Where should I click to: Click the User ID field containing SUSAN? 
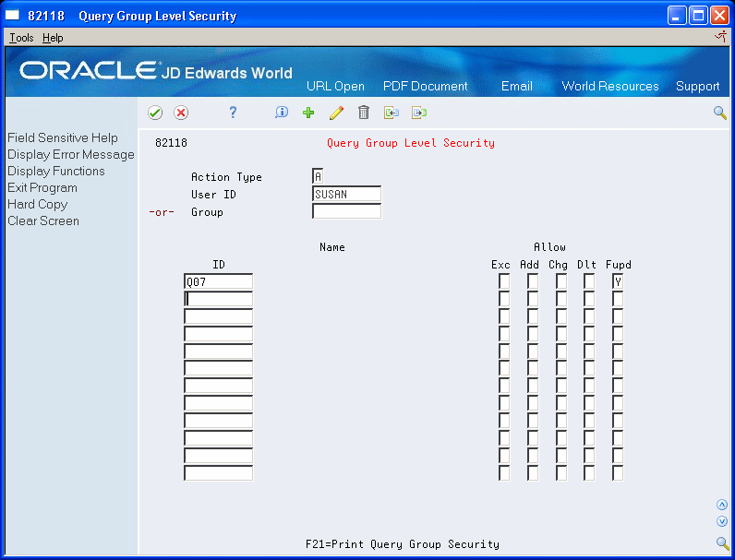346,194
